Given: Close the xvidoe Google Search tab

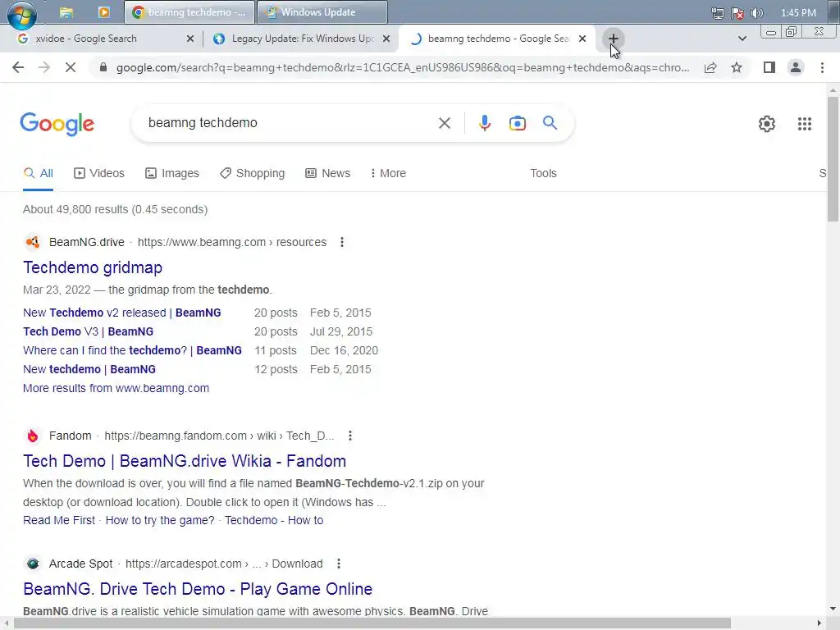Looking at the screenshot, I should pos(190,39).
